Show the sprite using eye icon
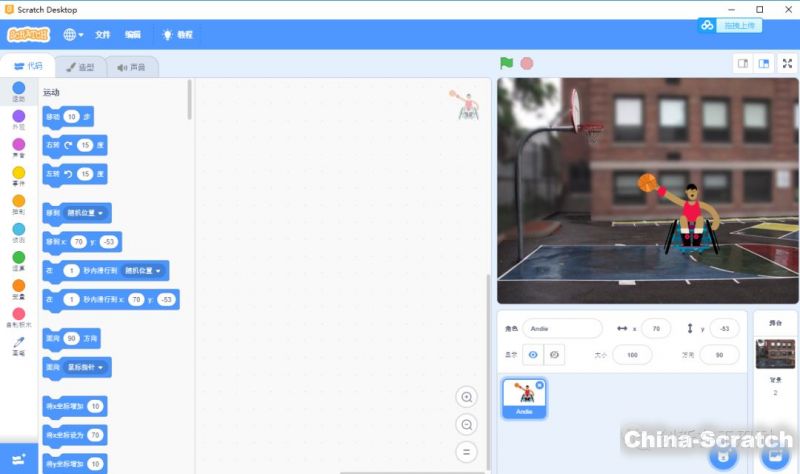 click(533, 354)
